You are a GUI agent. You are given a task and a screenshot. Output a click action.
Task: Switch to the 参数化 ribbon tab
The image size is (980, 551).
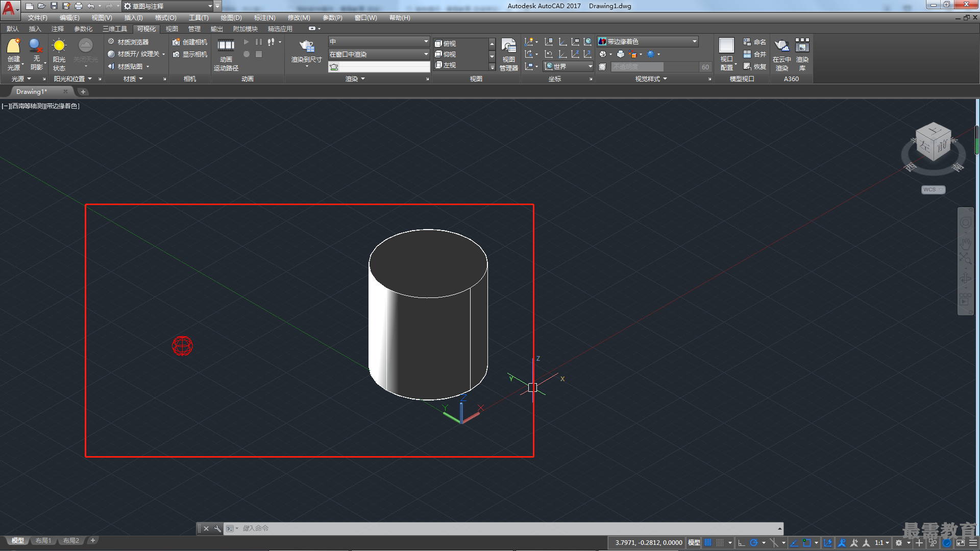click(x=83, y=29)
